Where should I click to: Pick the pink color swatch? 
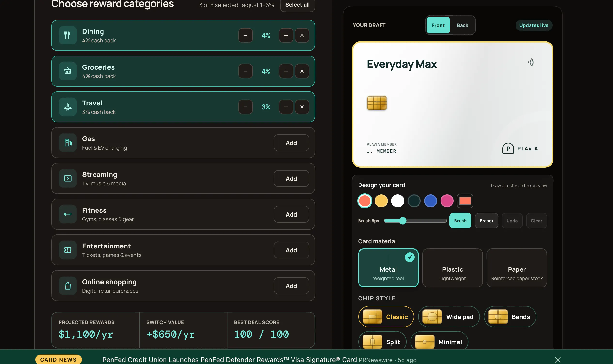tap(447, 201)
